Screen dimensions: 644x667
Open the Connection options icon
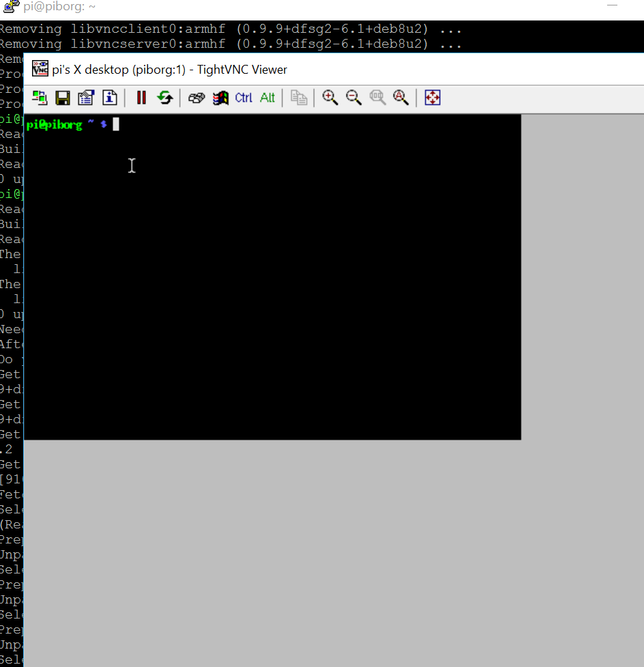click(x=86, y=98)
